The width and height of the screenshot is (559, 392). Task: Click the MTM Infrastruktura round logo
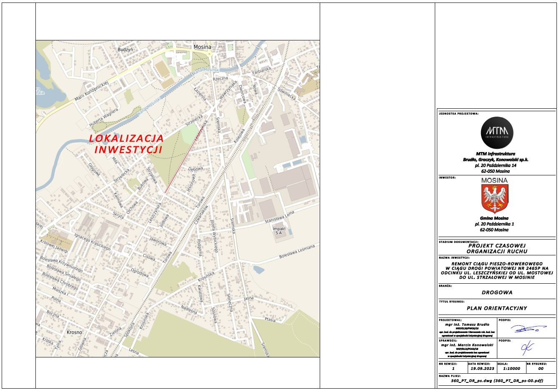tap(496, 133)
